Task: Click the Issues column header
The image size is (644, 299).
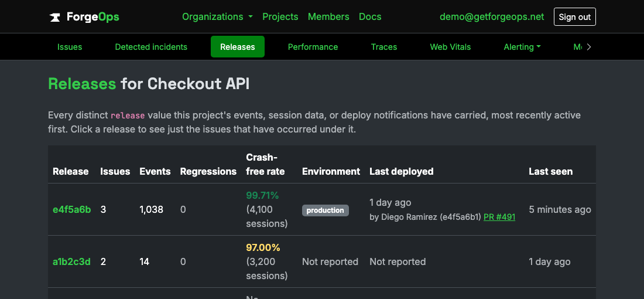Action: point(115,172)
